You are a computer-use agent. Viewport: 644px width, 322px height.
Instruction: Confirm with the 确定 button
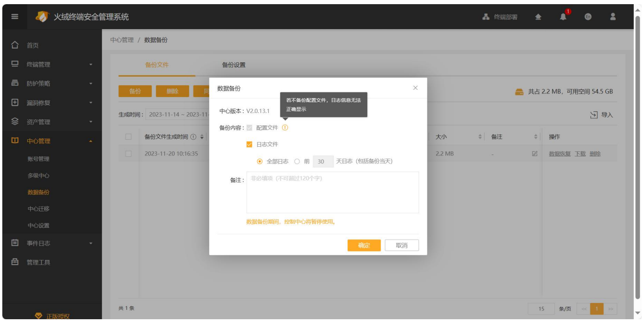point(364,245)
